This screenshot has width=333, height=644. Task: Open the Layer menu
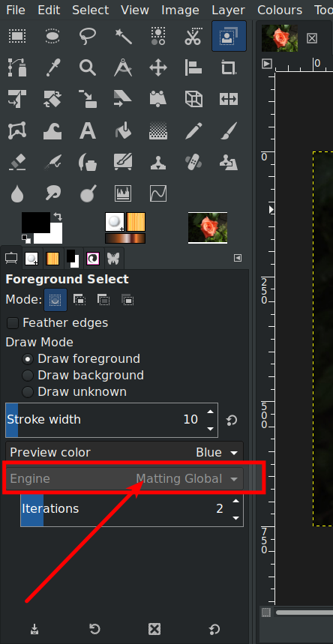point(228,10)
